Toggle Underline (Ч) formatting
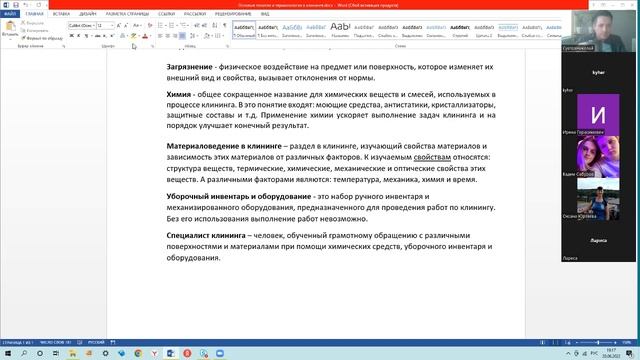 tap(87, 36)
